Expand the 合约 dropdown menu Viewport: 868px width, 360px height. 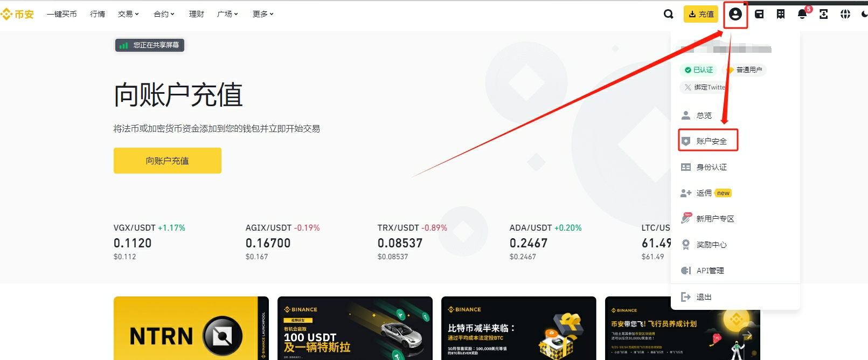(164, 14)
